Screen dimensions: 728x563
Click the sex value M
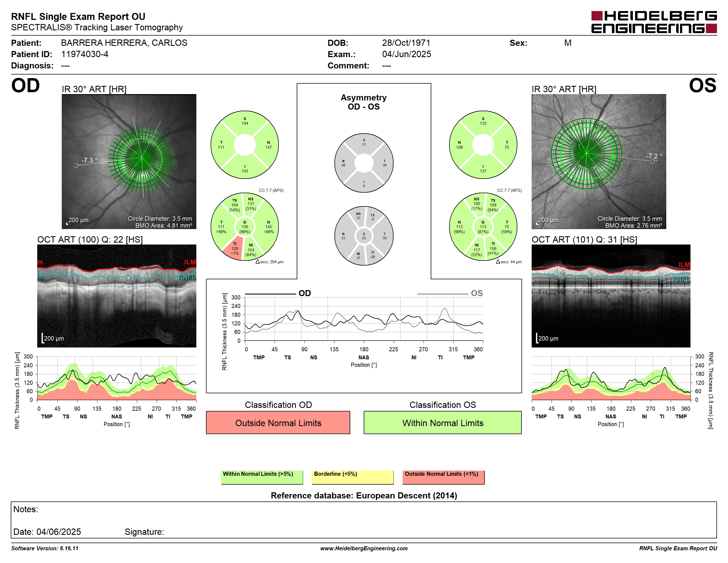point(568,43)
